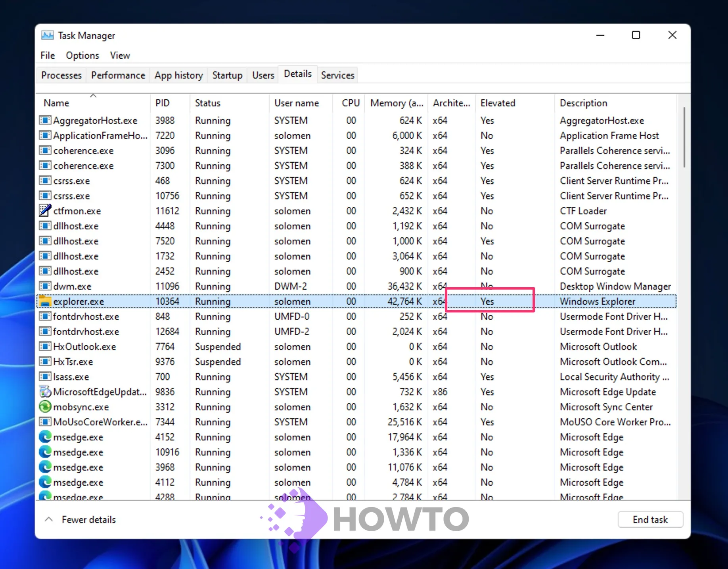Select the dwm.exe process name

[x=72, y=286]
